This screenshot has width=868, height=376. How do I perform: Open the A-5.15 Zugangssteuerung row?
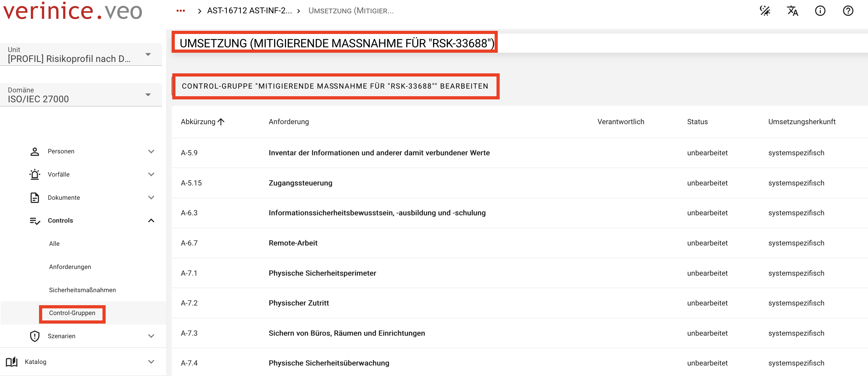[x=300, y=183]
